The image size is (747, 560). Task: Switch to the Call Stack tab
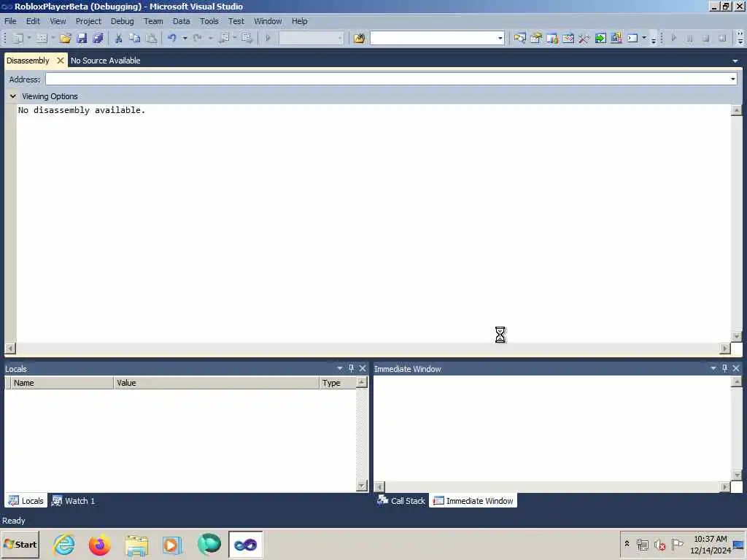pos(401,500)
